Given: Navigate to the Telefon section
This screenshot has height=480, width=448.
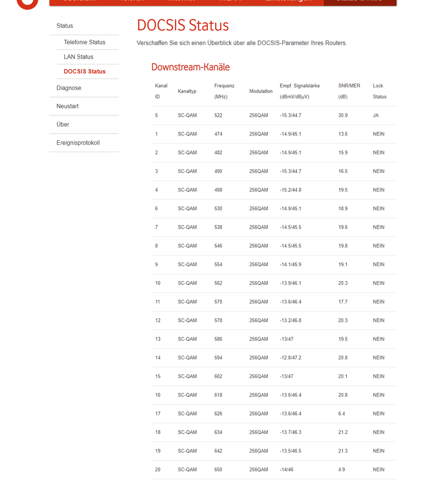Looking at the screenshot, I should click(133, 2).
